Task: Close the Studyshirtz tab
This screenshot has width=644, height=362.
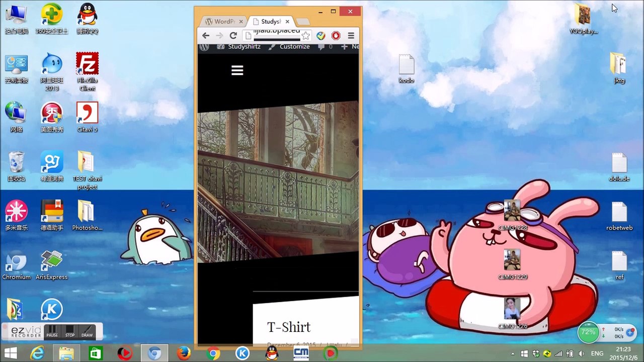Action: click(x=288, y=22)
